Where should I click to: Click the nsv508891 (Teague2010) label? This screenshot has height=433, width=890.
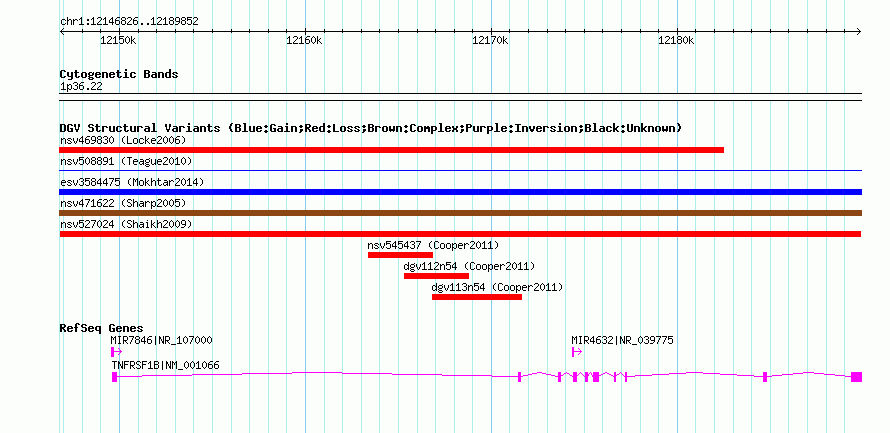point(126,161)
